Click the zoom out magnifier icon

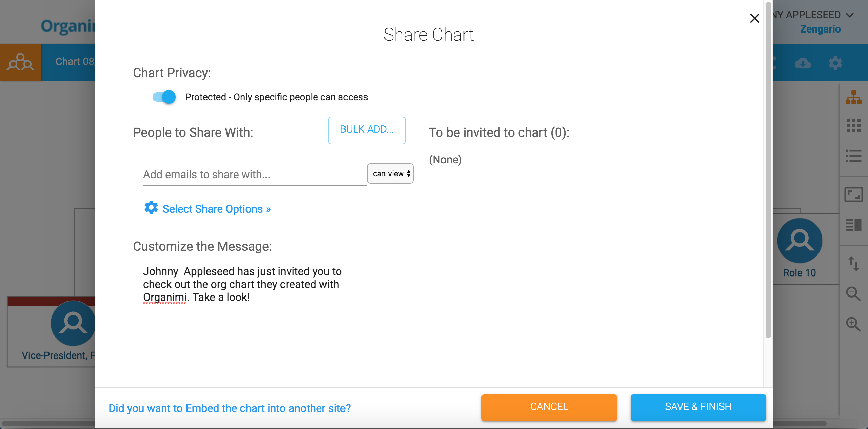pyautogui.click(x=853, y=294)
